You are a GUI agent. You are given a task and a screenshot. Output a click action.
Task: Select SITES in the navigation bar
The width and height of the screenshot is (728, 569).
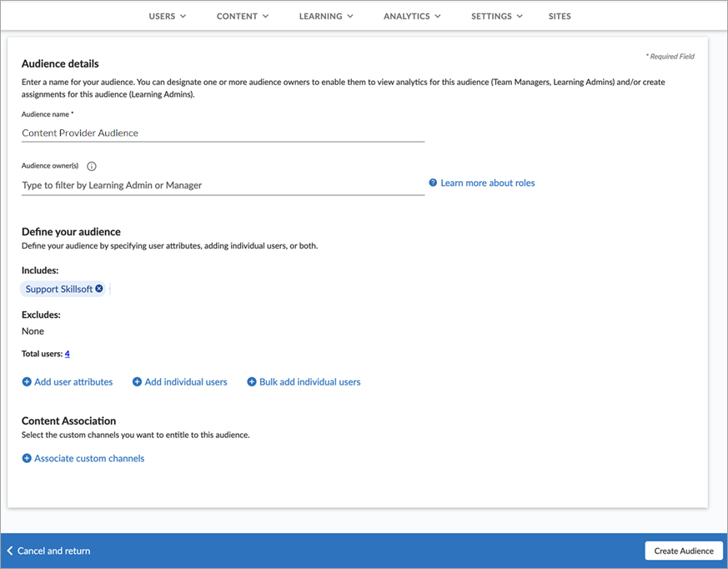(560, 15)
